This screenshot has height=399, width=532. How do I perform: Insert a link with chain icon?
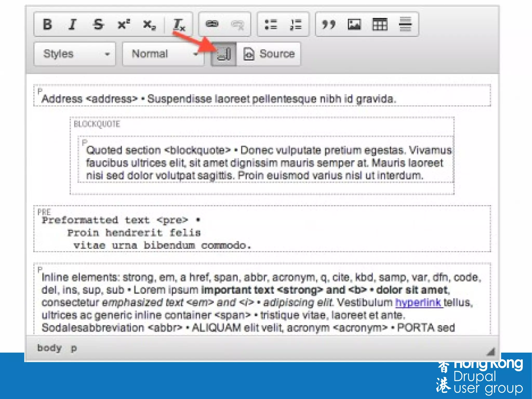coord(212,24)
